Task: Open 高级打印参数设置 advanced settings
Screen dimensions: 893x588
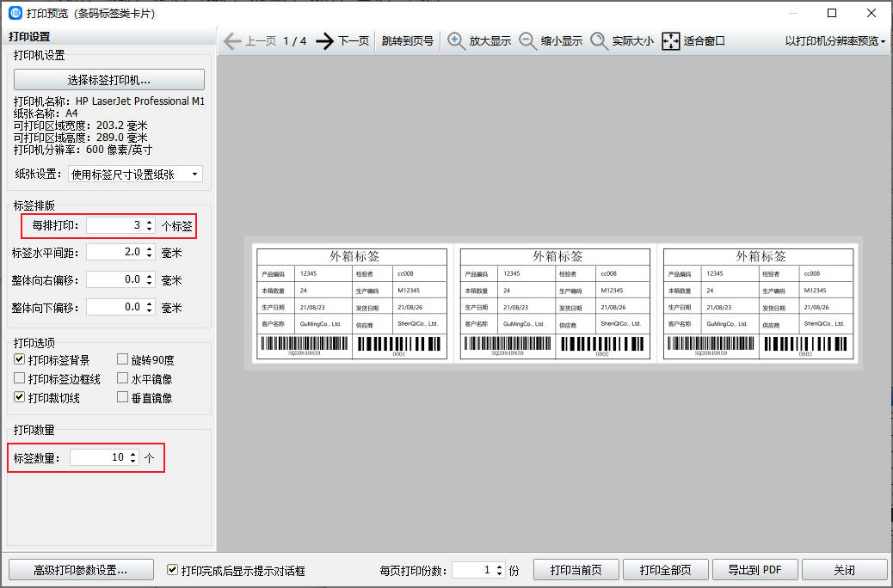Action: [81, 569]
